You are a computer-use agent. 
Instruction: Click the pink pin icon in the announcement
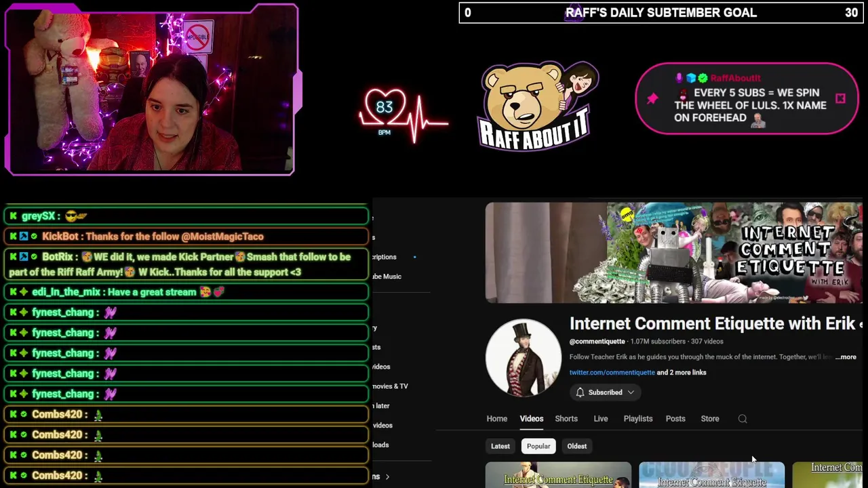click(652, 99)
